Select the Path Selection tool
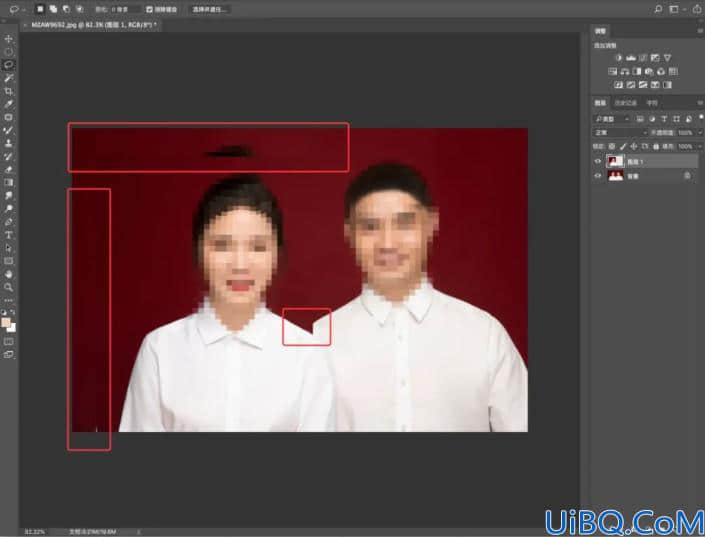The height and width of the screenshot is (537, 705). tap(9, 248)
